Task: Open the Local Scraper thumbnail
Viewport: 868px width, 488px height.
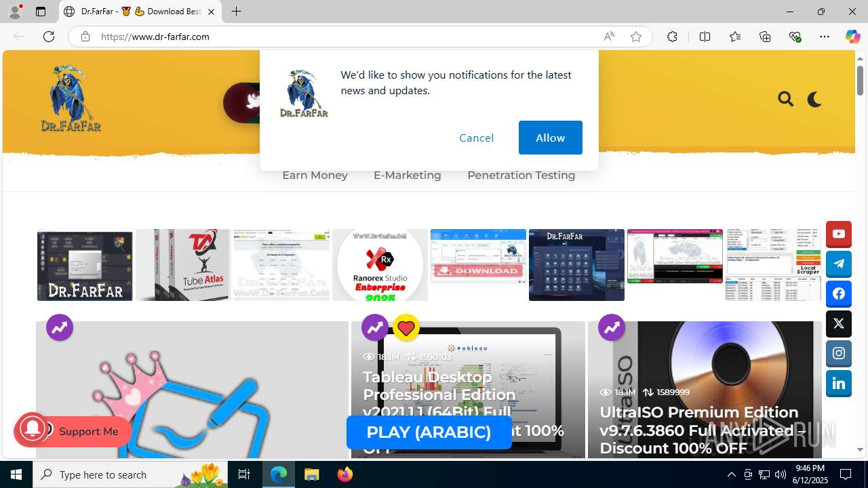Action: click(x=773, y=265)
